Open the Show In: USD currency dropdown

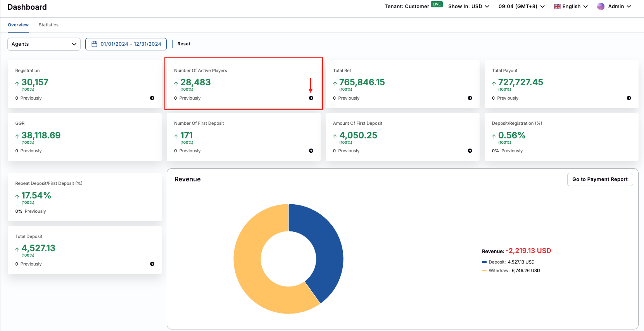coord(468,7)
